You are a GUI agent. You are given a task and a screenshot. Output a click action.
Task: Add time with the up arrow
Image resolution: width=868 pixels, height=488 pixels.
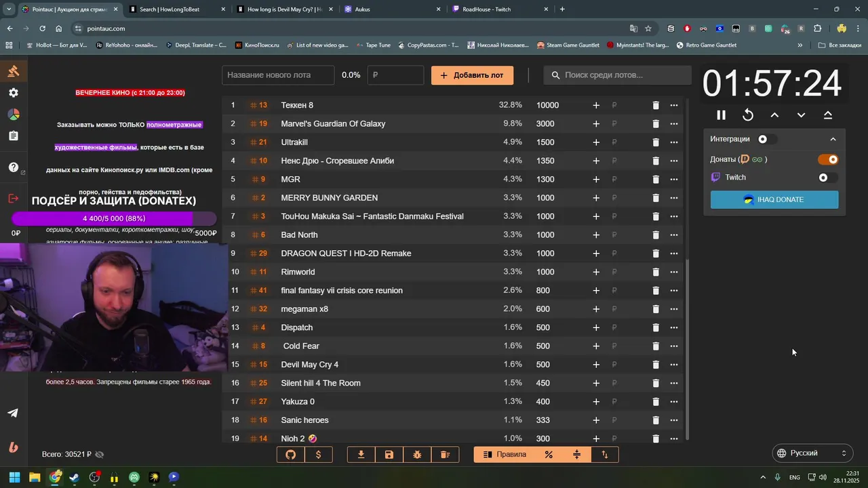(774, 115)
